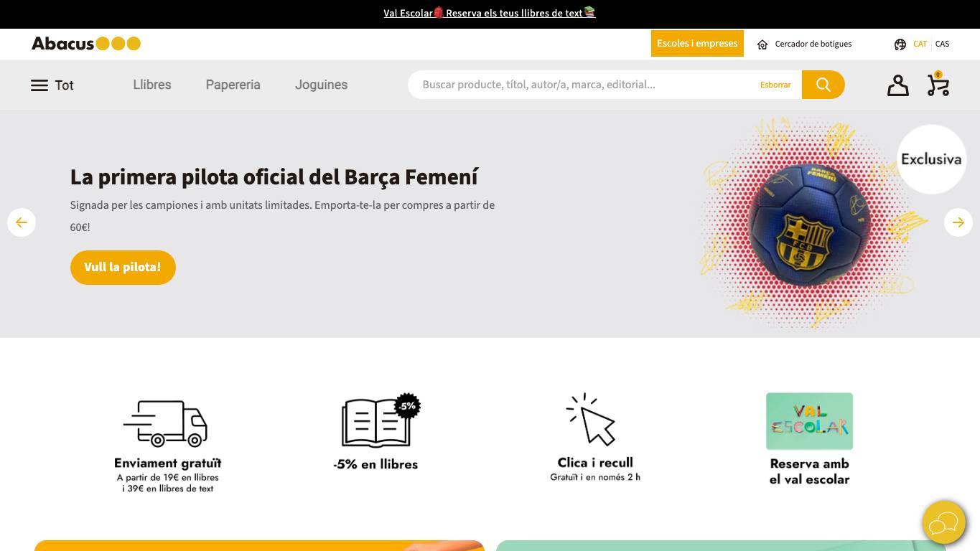Click the delivery truck icon

(165, 423)
